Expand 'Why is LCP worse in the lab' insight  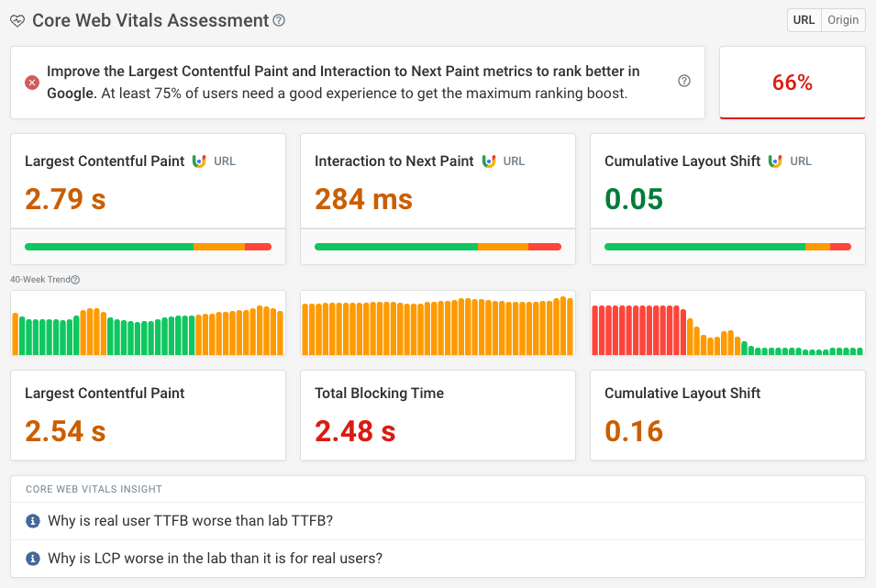click(215, 558)
